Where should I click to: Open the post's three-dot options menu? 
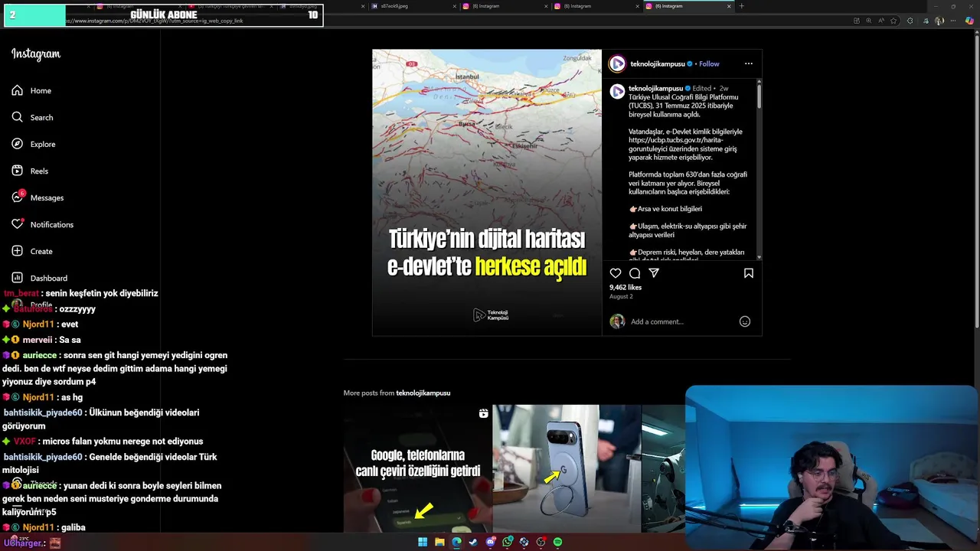coord(749,64)
